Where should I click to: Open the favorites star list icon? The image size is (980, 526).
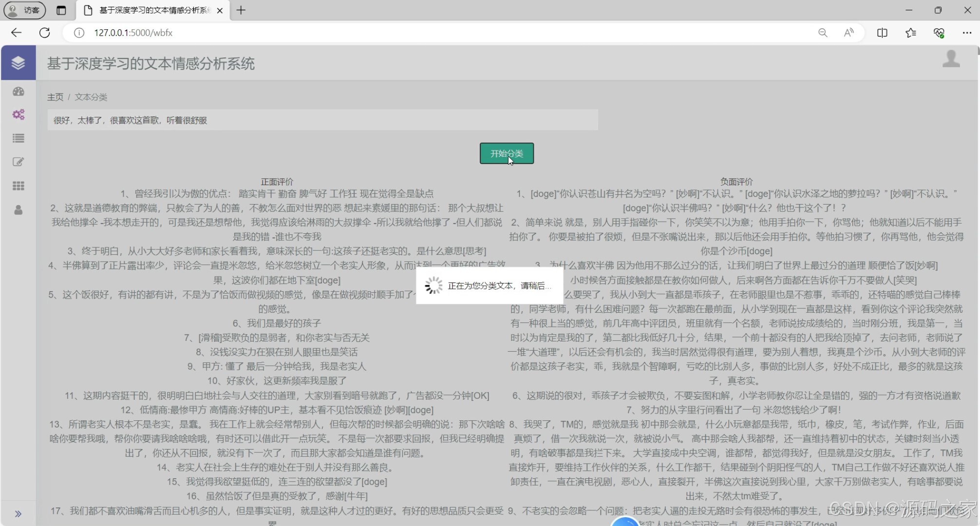[911, 33]
